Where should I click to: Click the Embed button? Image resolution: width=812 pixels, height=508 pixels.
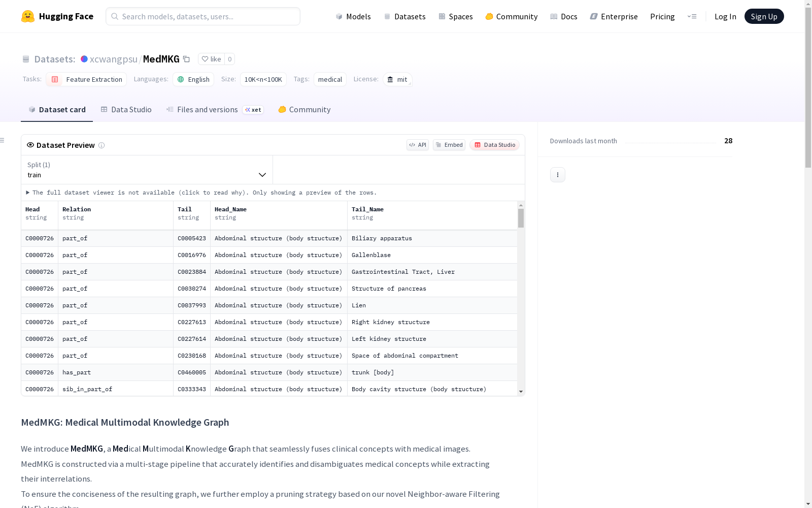click(449, 145)
